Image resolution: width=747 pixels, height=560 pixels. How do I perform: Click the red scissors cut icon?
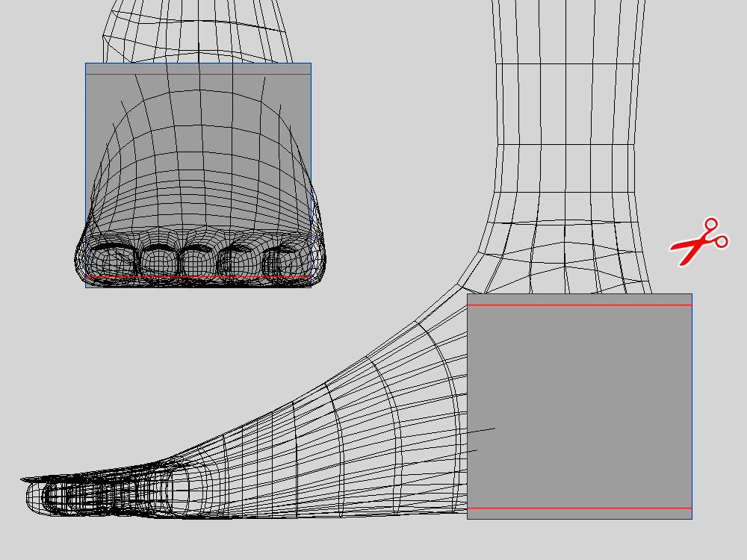[698, 242]
